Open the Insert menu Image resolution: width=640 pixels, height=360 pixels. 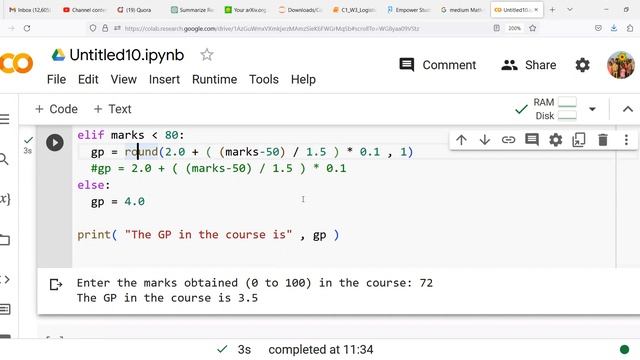pyautogui.click(x=164, y=79)
